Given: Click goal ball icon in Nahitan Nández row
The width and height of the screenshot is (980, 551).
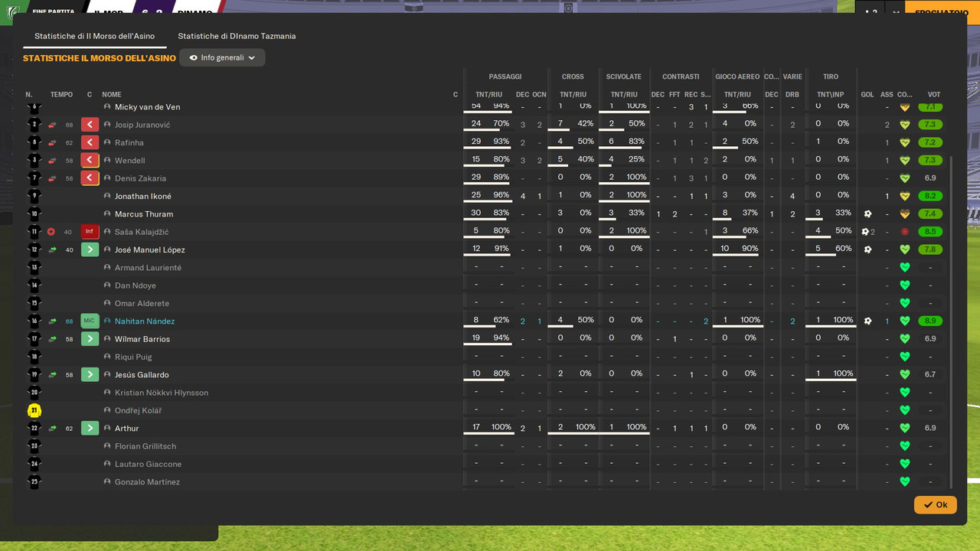Looking at the screenshot, I should click(867, 321).
